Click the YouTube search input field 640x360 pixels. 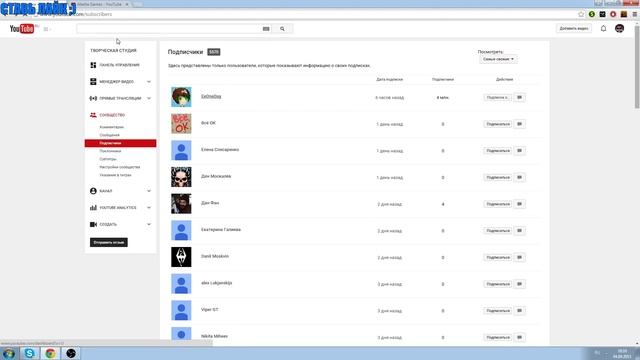point(169,29)
